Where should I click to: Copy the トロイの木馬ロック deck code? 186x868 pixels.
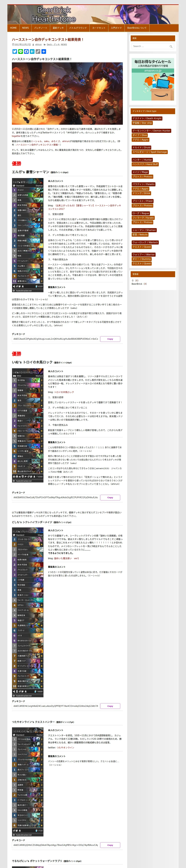[110, 497]
